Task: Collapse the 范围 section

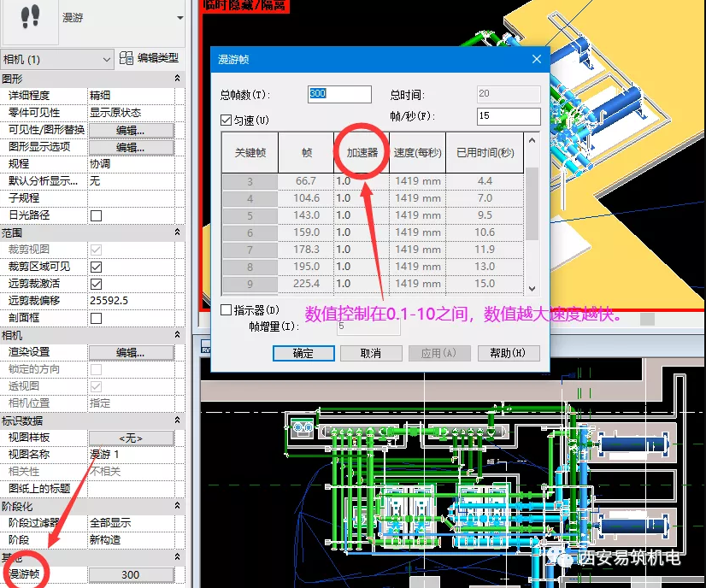Action: [178, 232]
